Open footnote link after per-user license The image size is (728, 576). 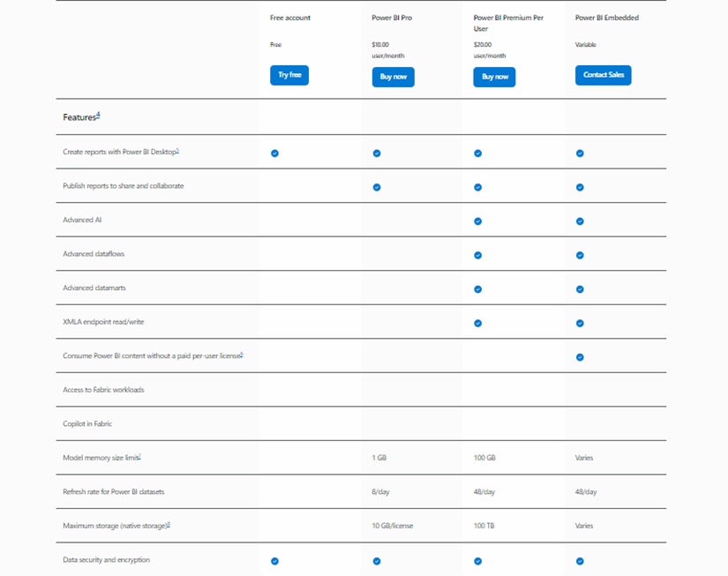coord(241,354)
